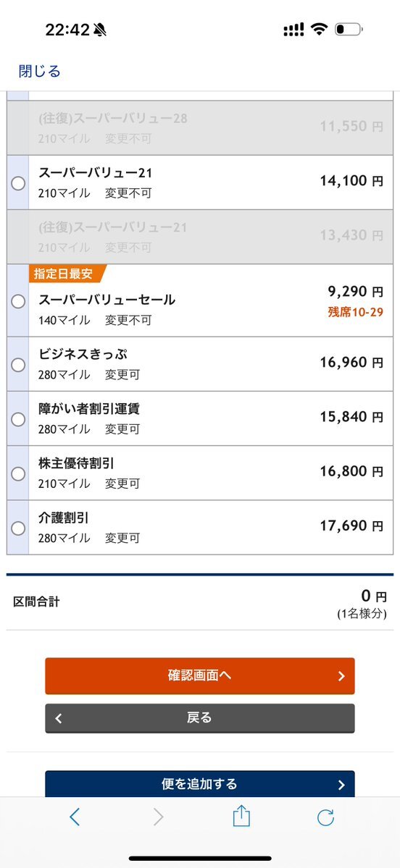Choose the 株主優待割引 radio button
Viewport: 400px width, 868px height.
tap(18, 474)
